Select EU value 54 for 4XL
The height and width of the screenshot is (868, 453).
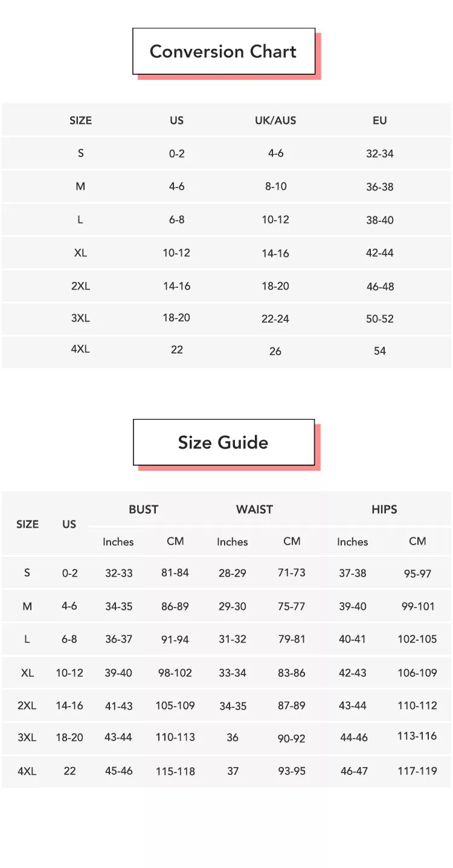coord(379,351)
